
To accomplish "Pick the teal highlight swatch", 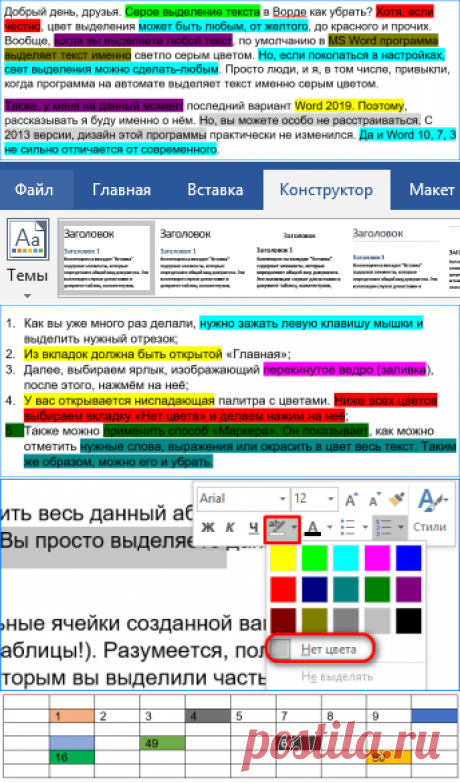I will tap(346, 589).
